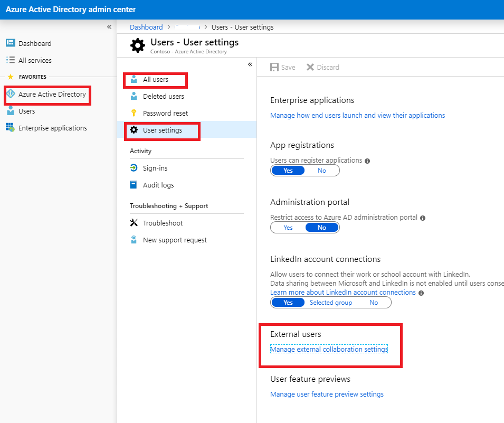Click the large gear icon in page header
Screen dimensions: 504x423
click(x=138, y=45)
